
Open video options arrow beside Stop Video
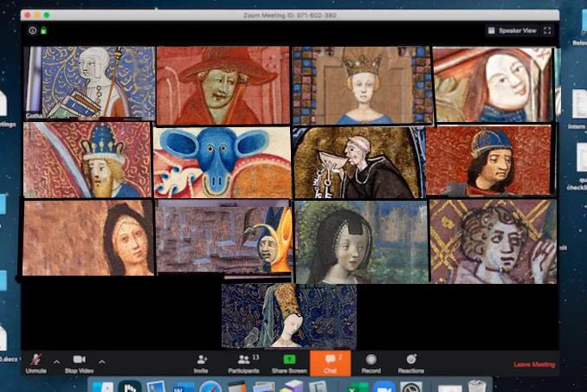(x=101, y=362)
